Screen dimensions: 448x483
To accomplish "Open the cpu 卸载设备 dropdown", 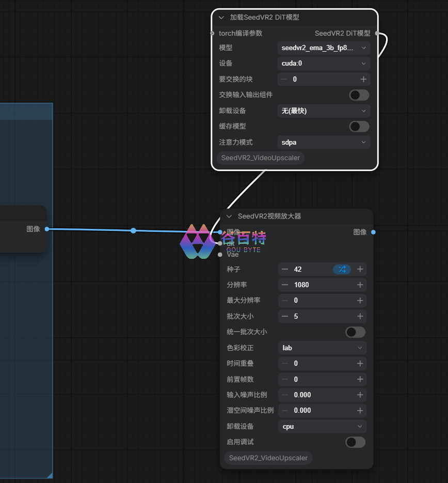I will (322, 427).
